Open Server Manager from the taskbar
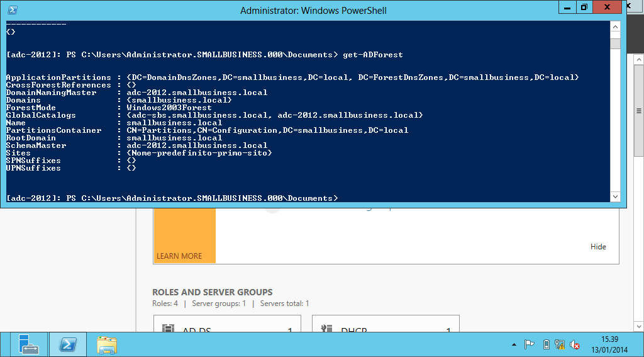Viewport: 644px width, 357px height. point(28,344)
